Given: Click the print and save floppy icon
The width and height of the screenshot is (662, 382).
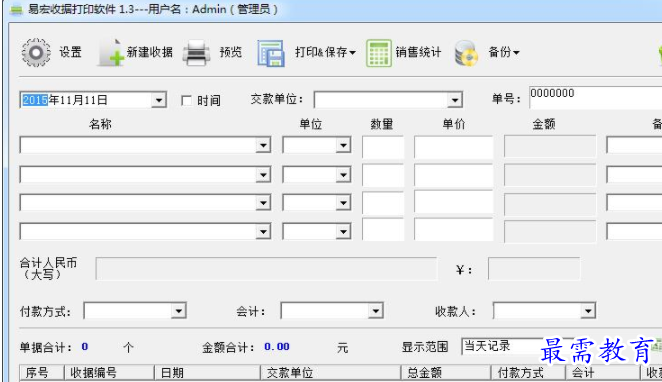Looking at the screenshot, I should [271, 53].
